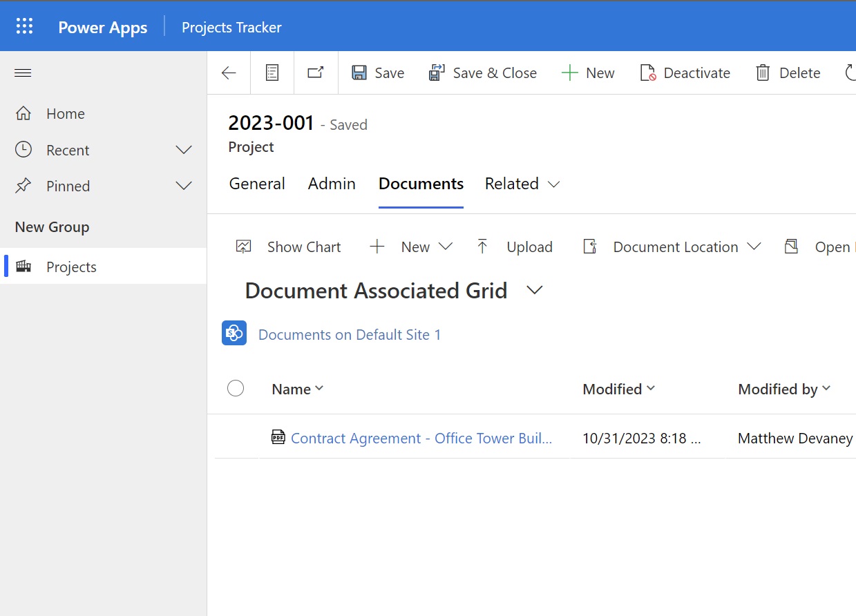Image resolution: width=856 pixels, height=616 pixels.
Task: Upload a document to the grid
Action: (515, 247)
